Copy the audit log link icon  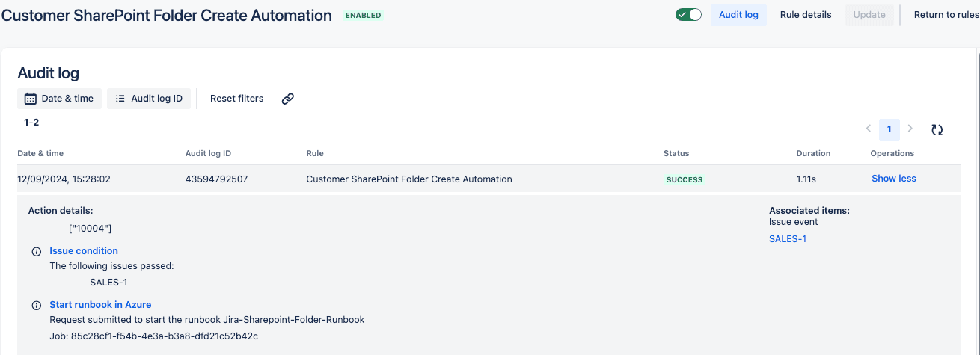point(287,99)
